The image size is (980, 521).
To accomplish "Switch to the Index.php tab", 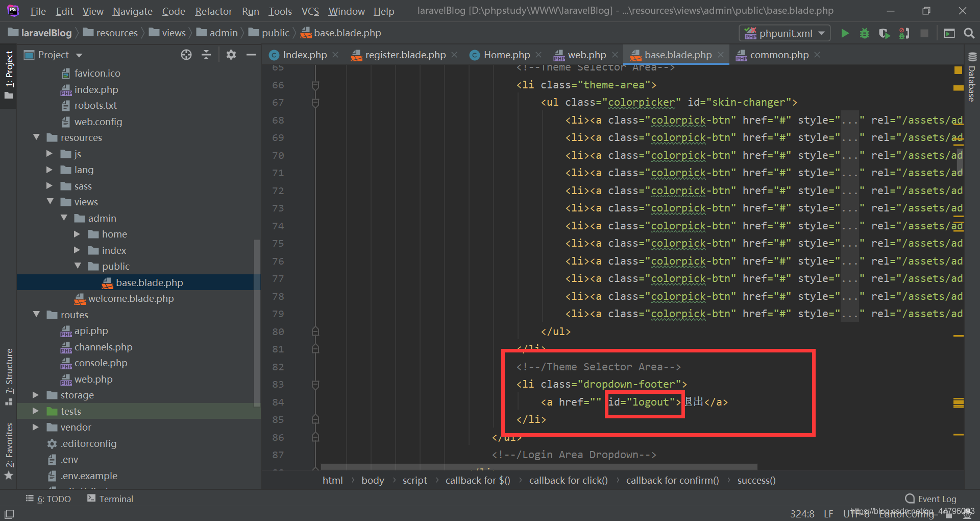I will pyautogui.click(x=305, y=55).
